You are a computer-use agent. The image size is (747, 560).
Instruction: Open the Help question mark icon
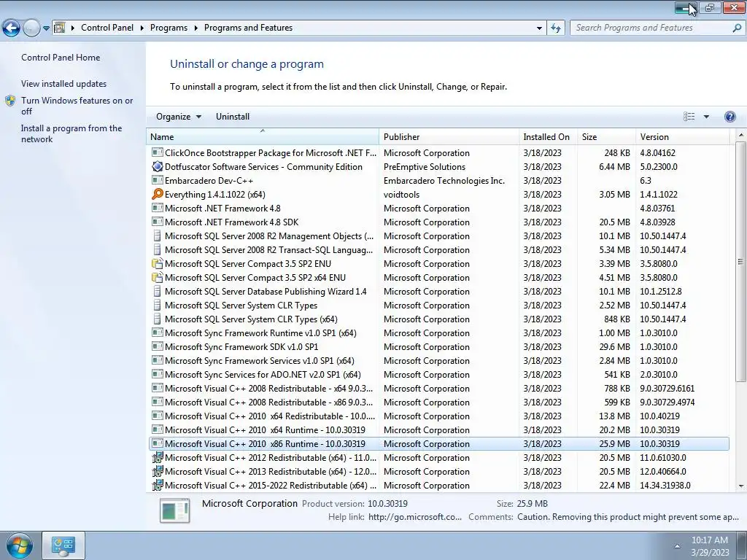(x=729, y=117)
